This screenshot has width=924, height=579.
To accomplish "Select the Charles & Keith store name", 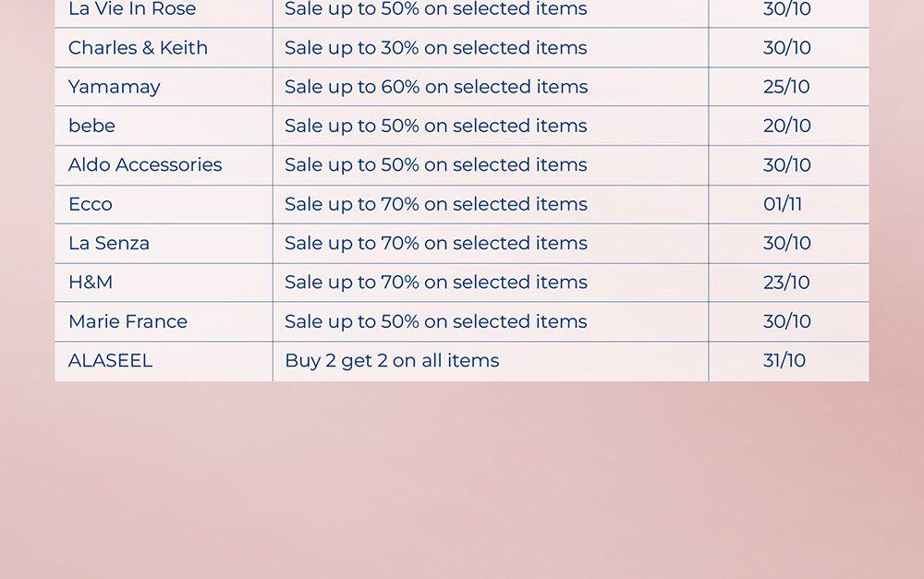I will point(138,48).
